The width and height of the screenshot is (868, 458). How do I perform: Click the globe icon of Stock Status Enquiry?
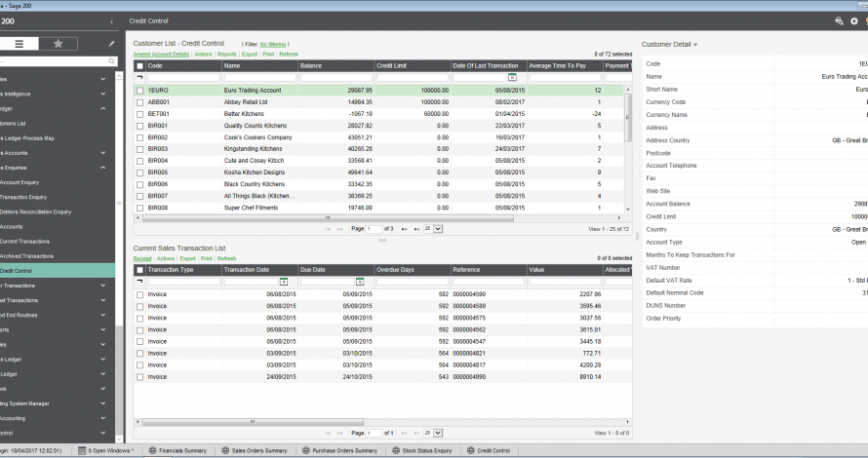click(396, 451)
